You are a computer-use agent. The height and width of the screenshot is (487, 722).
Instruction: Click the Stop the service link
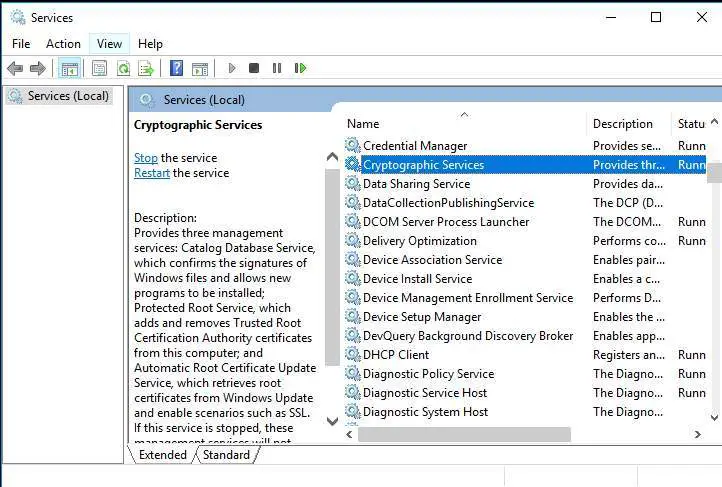tap(145, 158)
